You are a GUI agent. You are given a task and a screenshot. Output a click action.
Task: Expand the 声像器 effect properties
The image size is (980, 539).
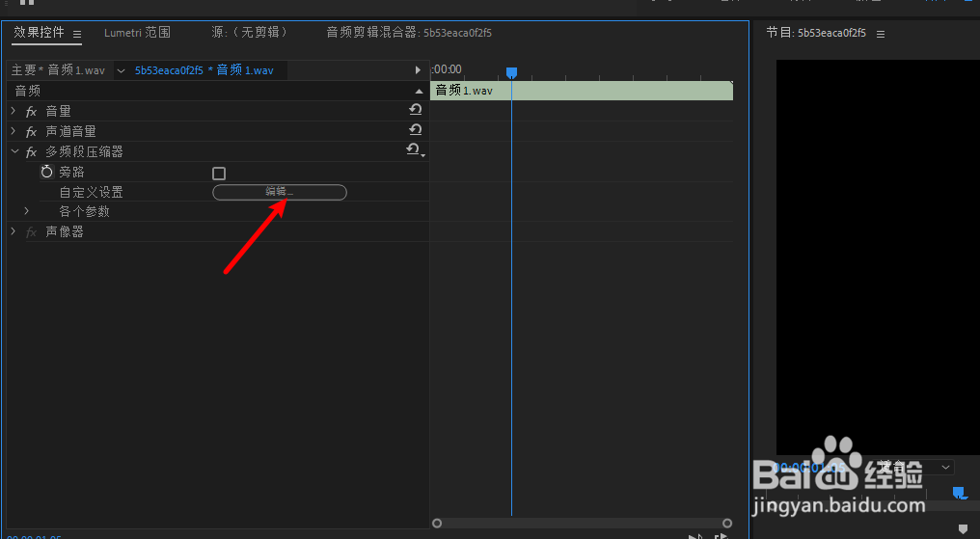coord(14,231)
